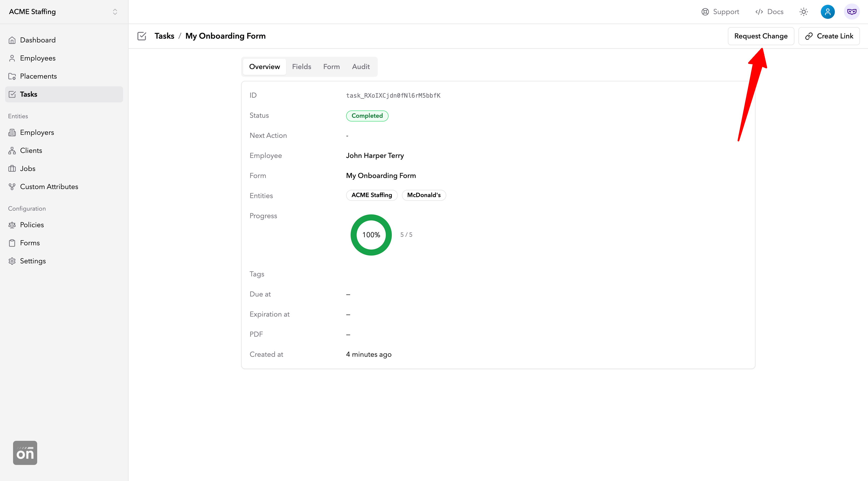Screen dimensions: 868x481
Task: Click the Request Change button
Action: pyautogui.click(x=761, y=36)
